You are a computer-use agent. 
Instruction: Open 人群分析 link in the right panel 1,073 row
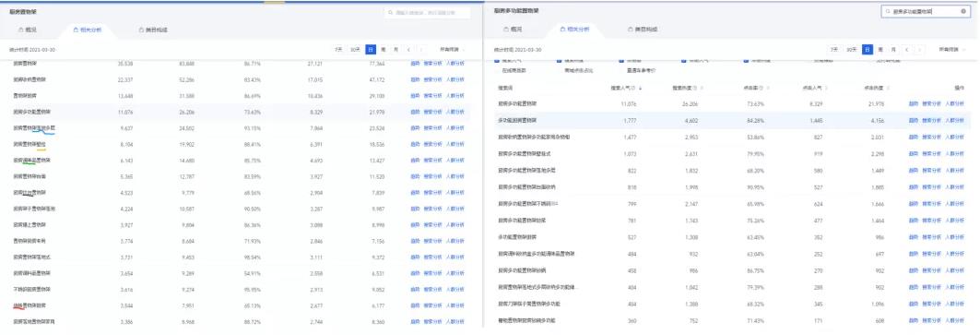pos(954,153)
